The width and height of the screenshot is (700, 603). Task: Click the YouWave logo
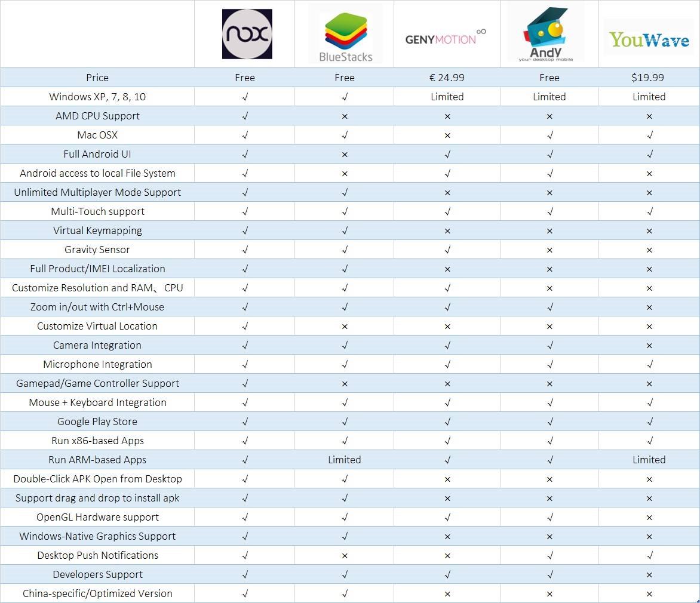pyautogui.click(x=649, y=39)
